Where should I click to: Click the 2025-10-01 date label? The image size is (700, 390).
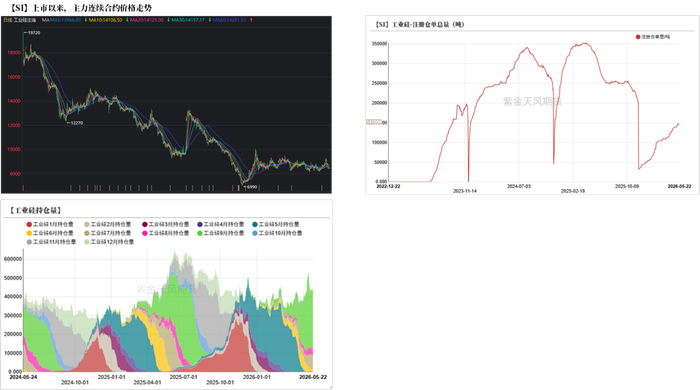click(x=220, y=382)
